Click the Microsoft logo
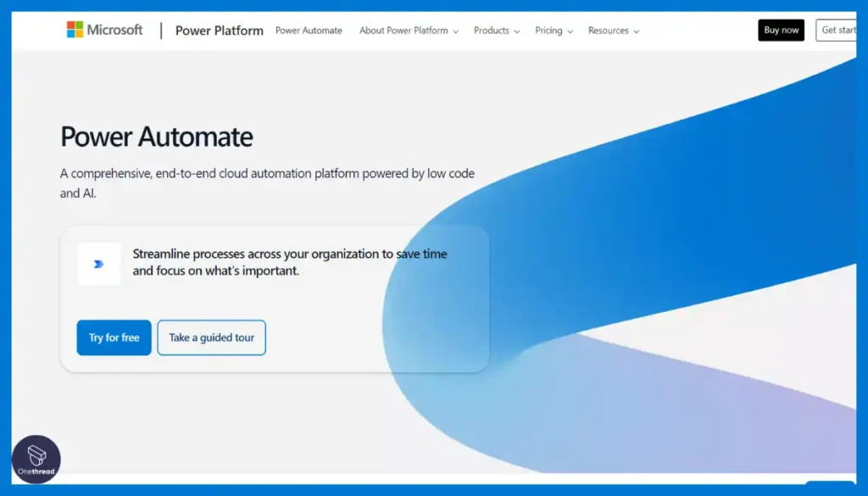The height and width of the screenshot is (496, 868). click(x=104, y=30)
